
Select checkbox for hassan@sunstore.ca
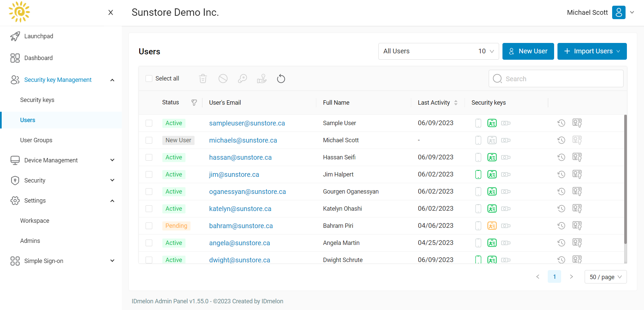pos(149,157)
